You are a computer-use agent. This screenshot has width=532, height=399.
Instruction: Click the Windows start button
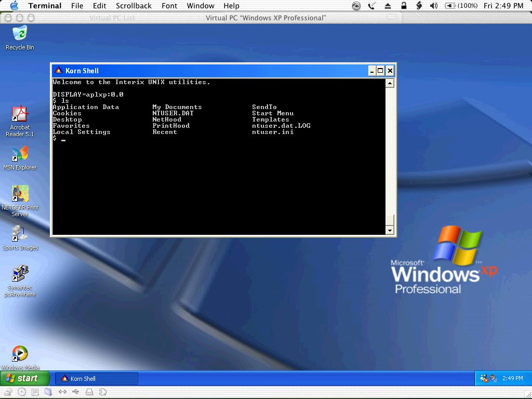coord(25,378)
